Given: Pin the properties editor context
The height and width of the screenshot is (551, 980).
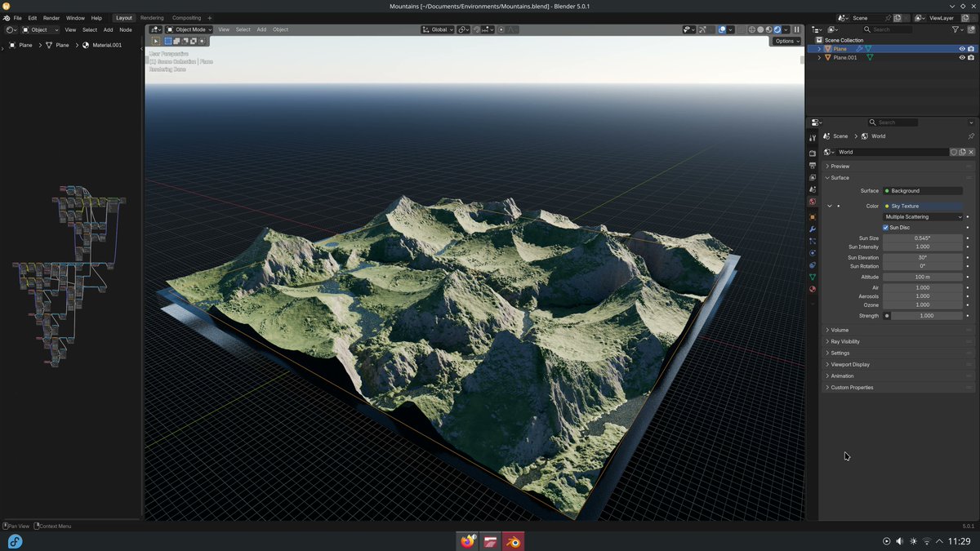Looking at the screenshot, I should pos(971,136).
